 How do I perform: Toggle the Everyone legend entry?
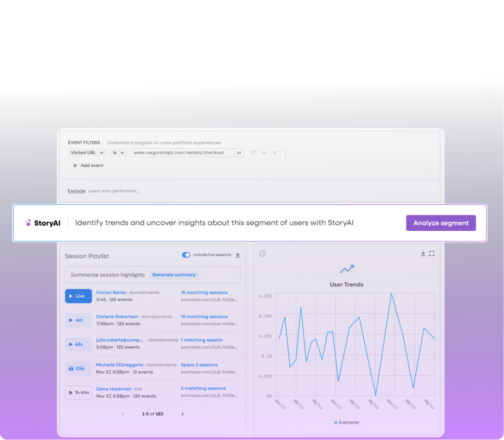tap(347, 422)
